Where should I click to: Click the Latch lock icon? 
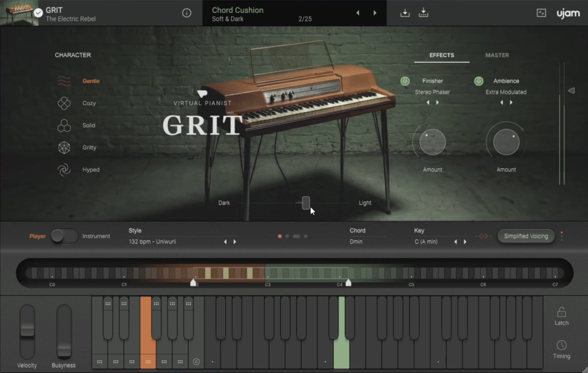pos(561,312)
